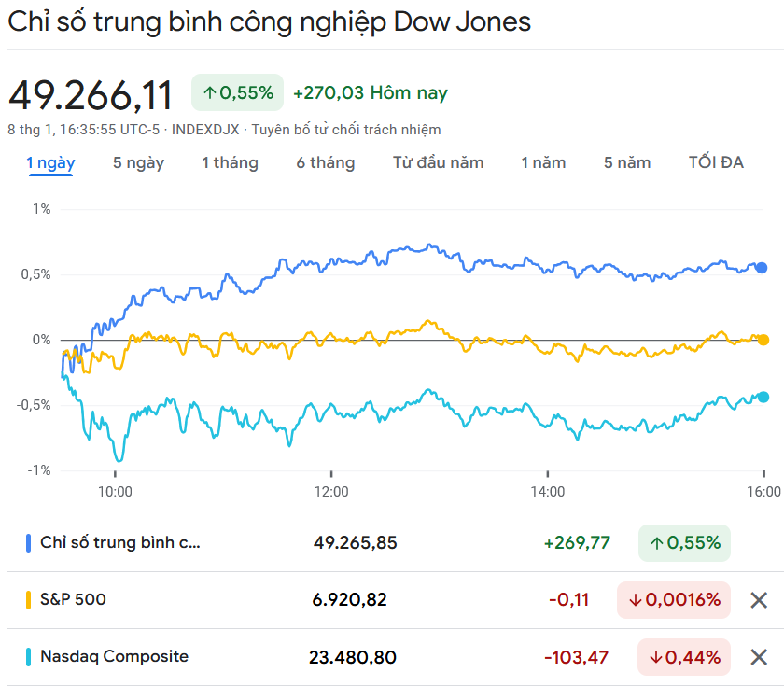Switch to the "1 tháng" range tab
The height and width of the screenshot is (686, 784).
pyautogui.click(x=230, y=162)
